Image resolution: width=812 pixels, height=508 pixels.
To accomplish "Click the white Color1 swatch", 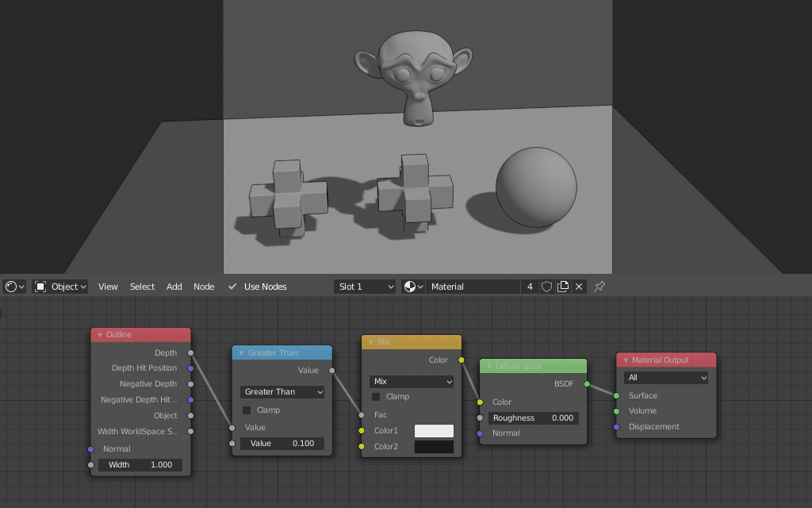I will point(434,431).
